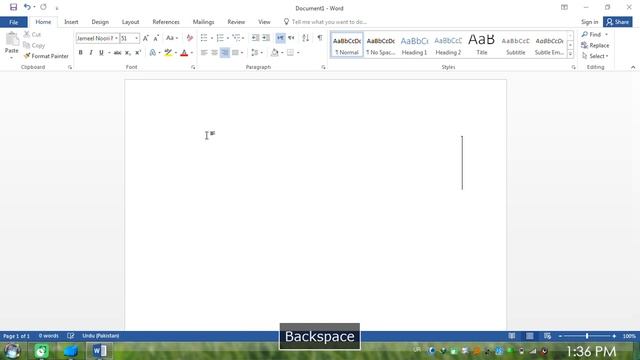This screenshot has height=360, width=640.
Task: Switch to the Layout tab
Action: pos(130,22)
